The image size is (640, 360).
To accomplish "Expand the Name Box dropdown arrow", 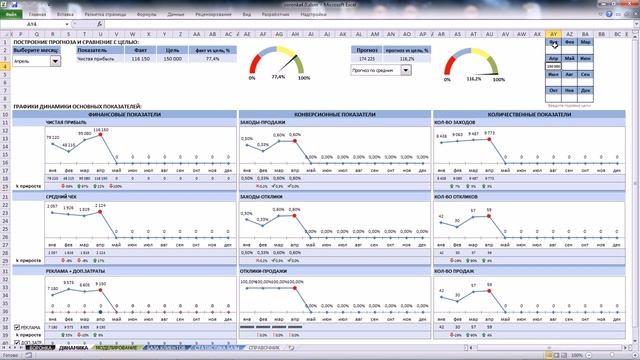I will [67, 24].
